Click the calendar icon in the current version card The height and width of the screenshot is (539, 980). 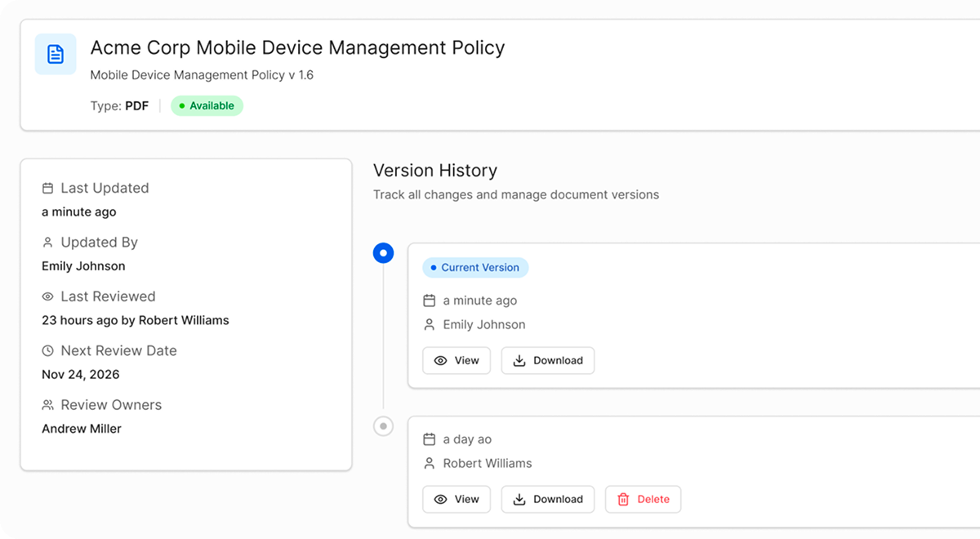coord(430,301)
